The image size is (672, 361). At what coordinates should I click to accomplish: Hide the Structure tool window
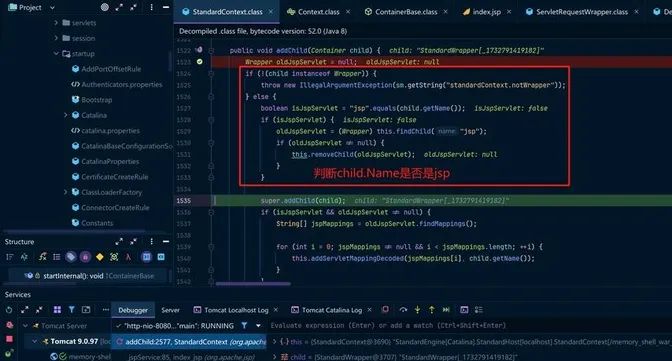[166, 241]
